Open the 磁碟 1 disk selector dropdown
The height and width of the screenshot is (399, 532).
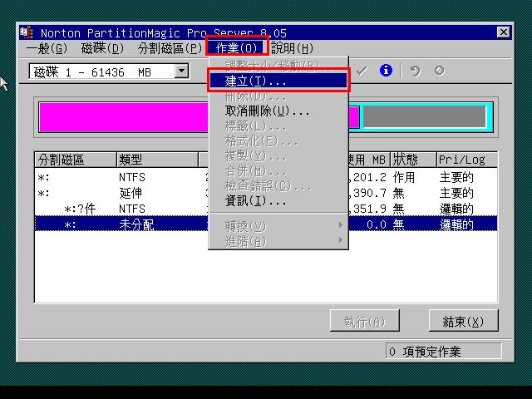[182, 72]
